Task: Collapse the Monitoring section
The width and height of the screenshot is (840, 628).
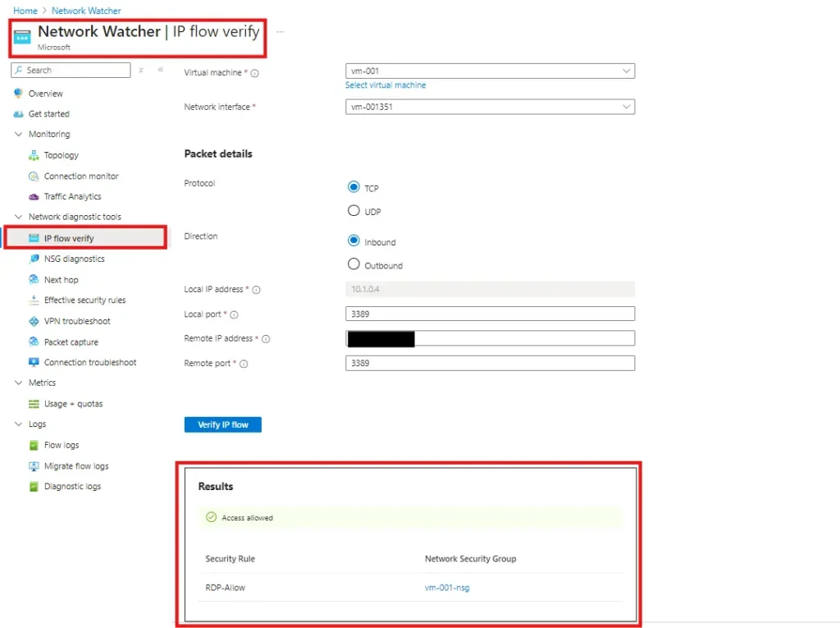Action: (19, 135)
